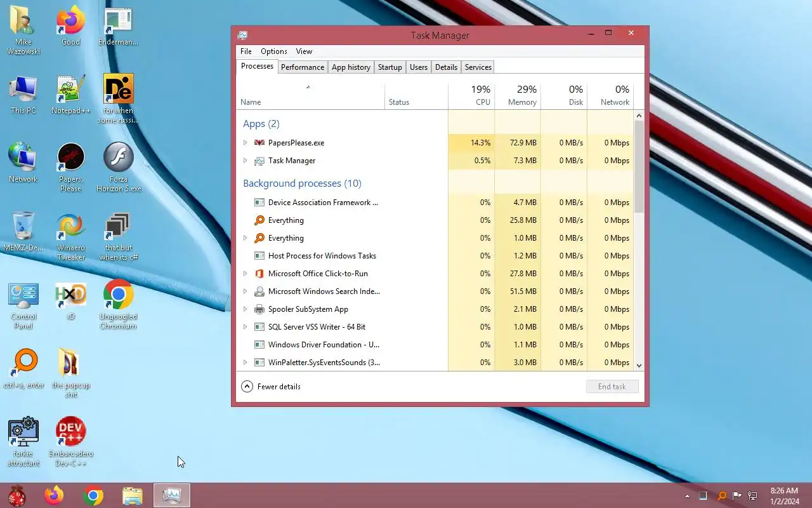Switch to the Details tab
This screenshot has height=508, width=812.
click(x=446, y=67)
